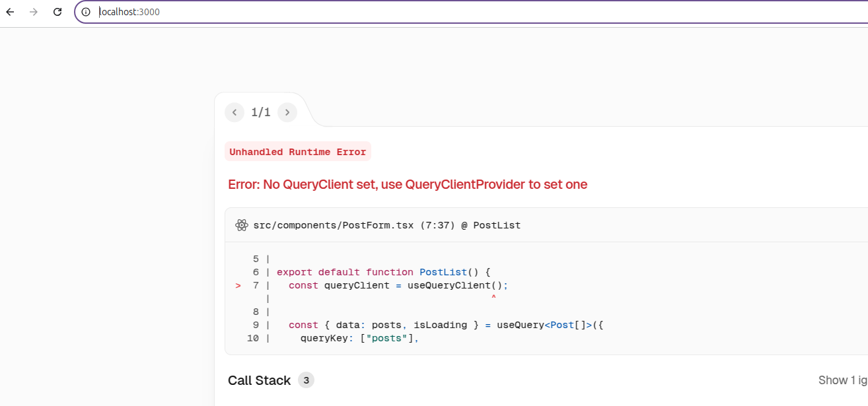Reload the localhost:3000 page
868x406 pixels.
pos(57,11)
